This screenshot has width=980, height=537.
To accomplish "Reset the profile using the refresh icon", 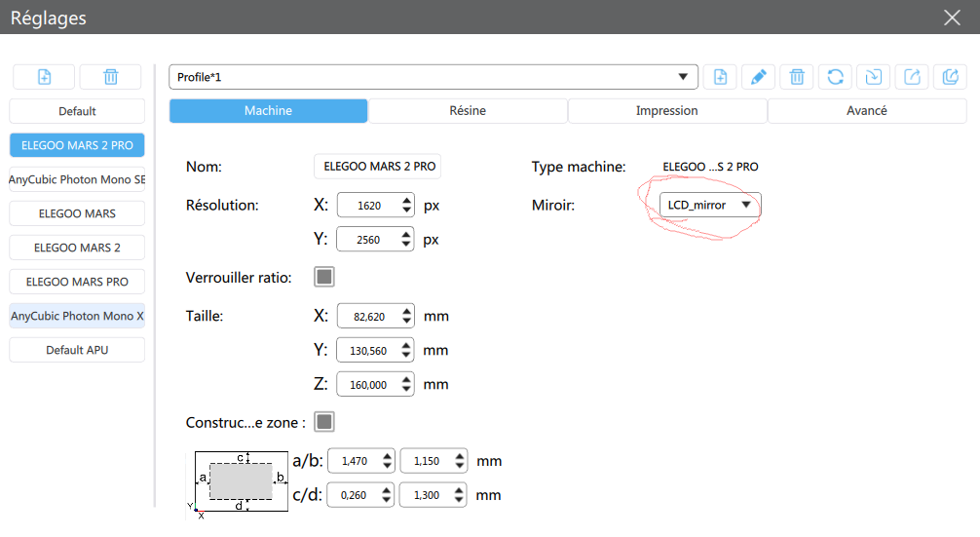I will (835, 77).
